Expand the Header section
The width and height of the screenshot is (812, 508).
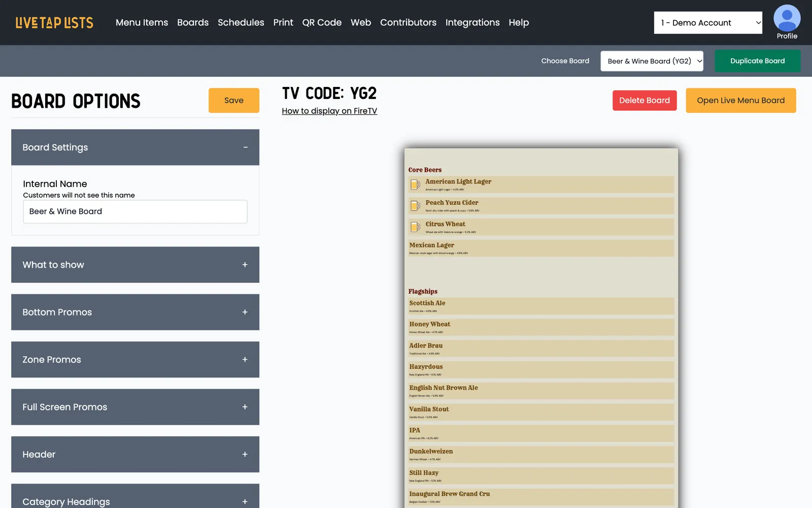[x=135, y=454]
